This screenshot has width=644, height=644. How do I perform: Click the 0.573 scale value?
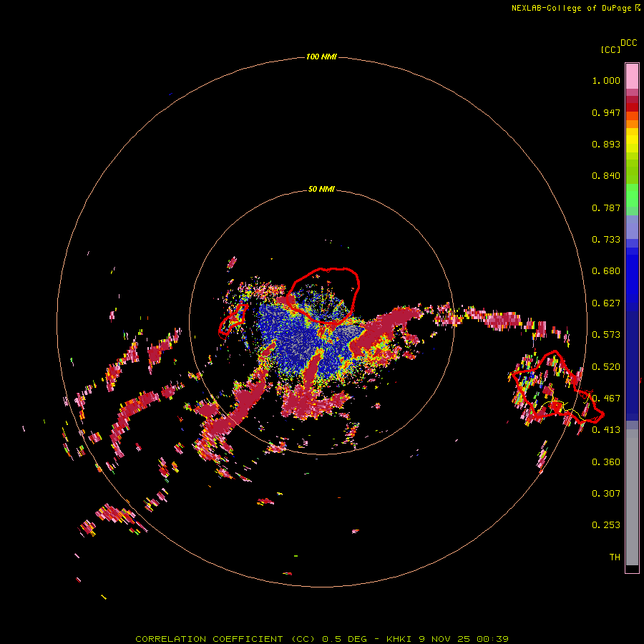point(606,335)
